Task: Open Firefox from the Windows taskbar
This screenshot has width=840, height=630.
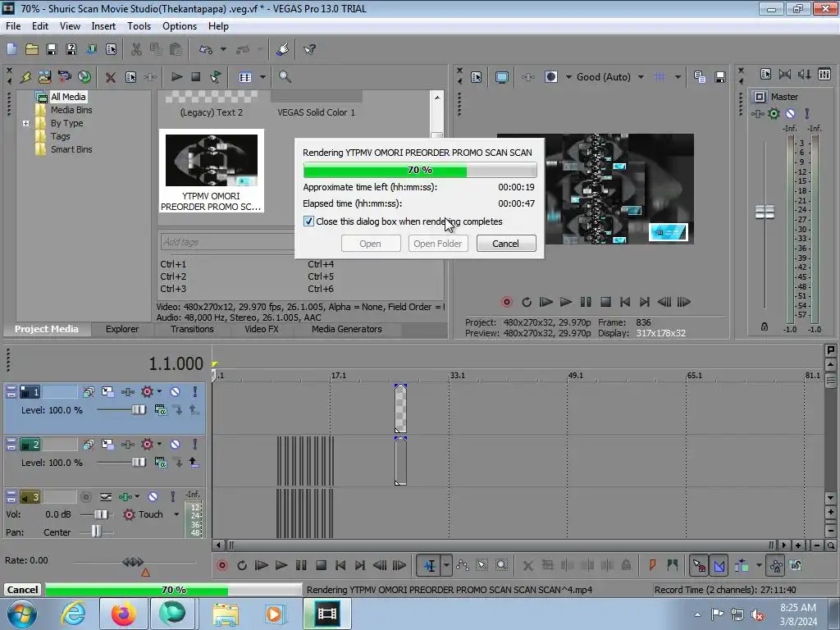Action: pos(123,614)
